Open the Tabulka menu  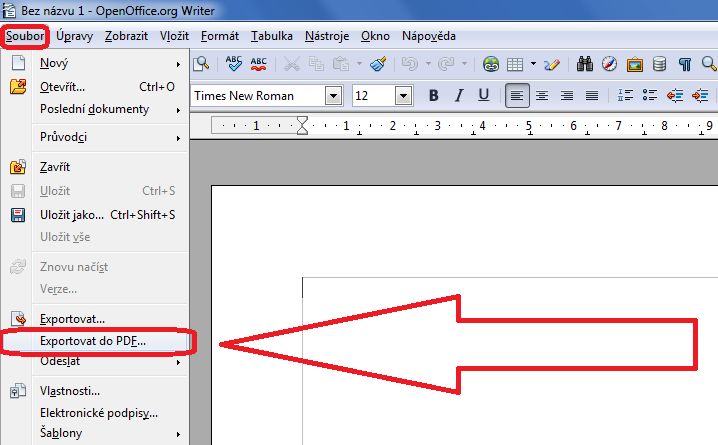pos(272,36)
